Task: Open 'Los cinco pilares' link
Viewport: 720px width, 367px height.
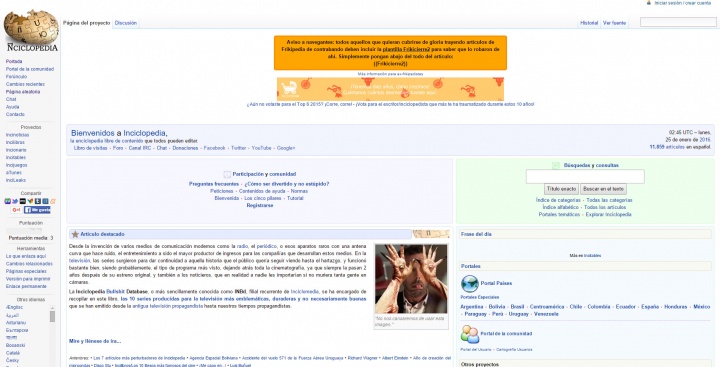Action: tap(263, 198)
